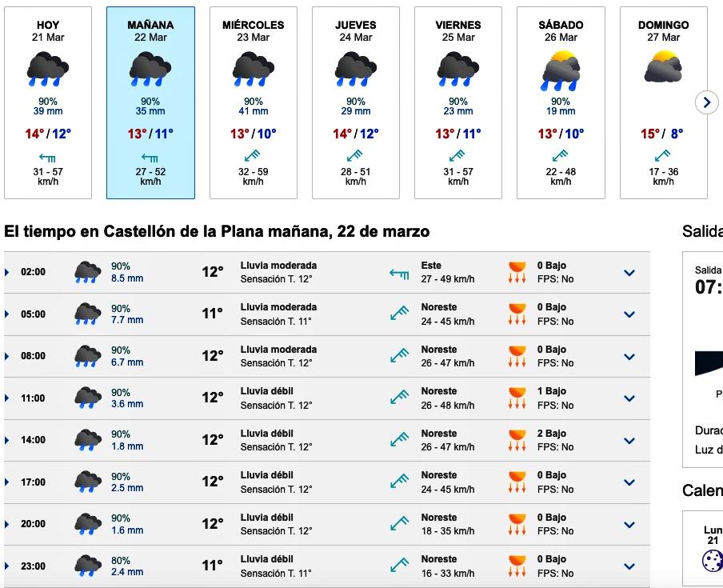Viewport: 723px width, 588px height.
Task: Open the 23:00 row detail chevron
Action: 629,566
